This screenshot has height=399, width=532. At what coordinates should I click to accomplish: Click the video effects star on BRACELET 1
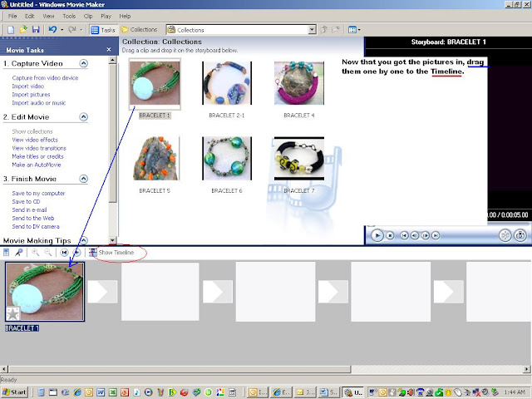tap(13, 314)
